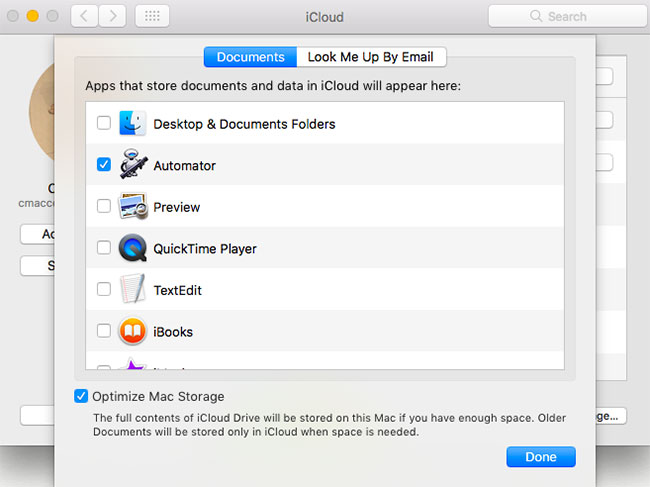Show all preferences grid icon
Image resolution: width=650 pixels, height=487 pixels.
(151, 16)
